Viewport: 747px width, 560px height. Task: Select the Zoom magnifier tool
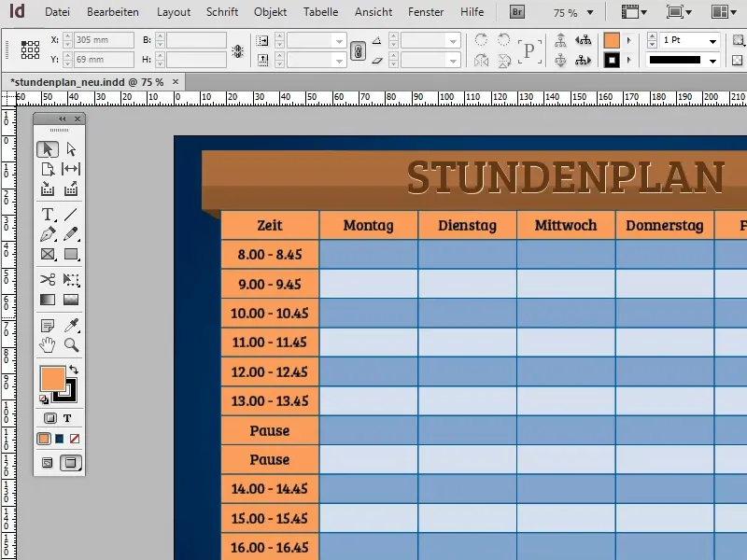[71, 344]
